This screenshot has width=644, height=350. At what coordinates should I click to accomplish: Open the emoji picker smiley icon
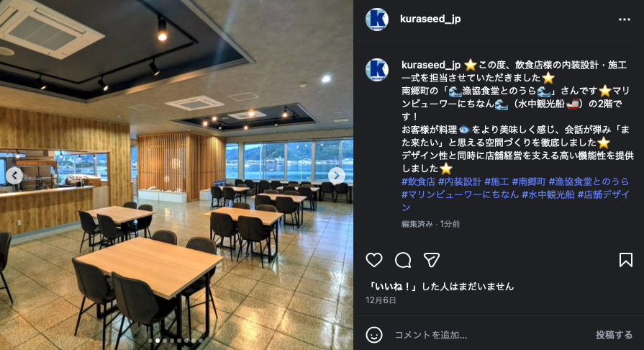point(373,335)
